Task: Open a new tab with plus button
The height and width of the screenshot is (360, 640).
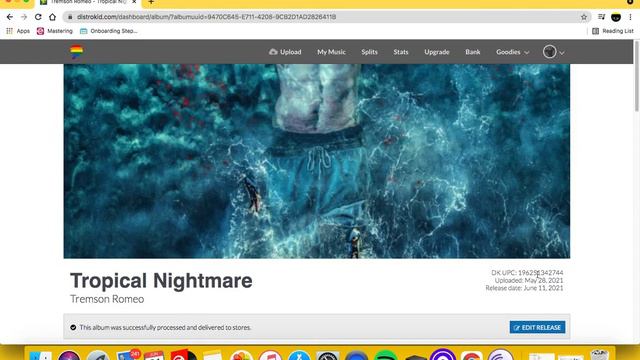Action: [151, 2]
